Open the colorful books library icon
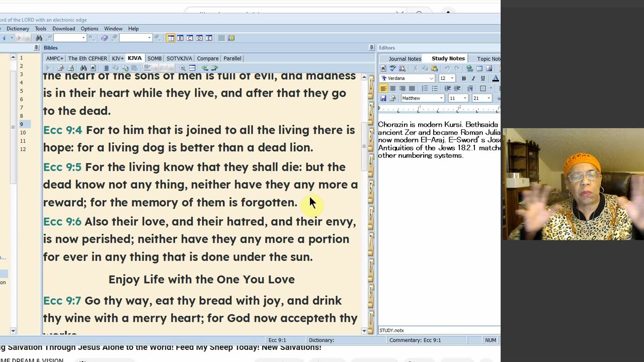Image resolution: width=644 pixels, height=362 pixels. point(231,38)
